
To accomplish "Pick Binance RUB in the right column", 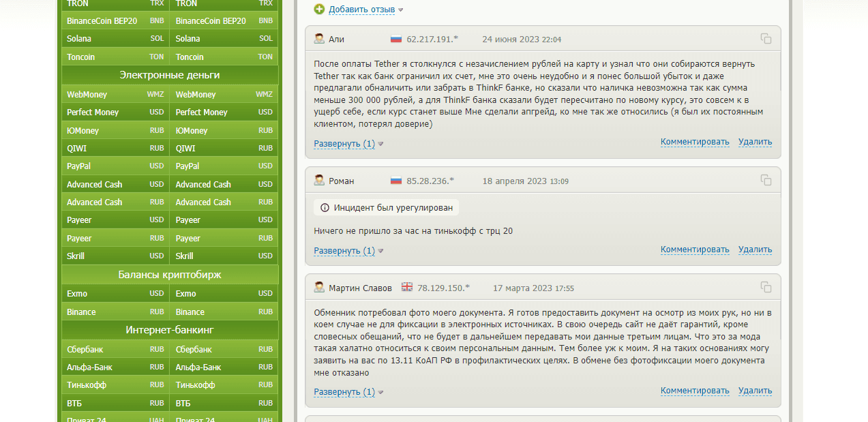I will point(224,312).
